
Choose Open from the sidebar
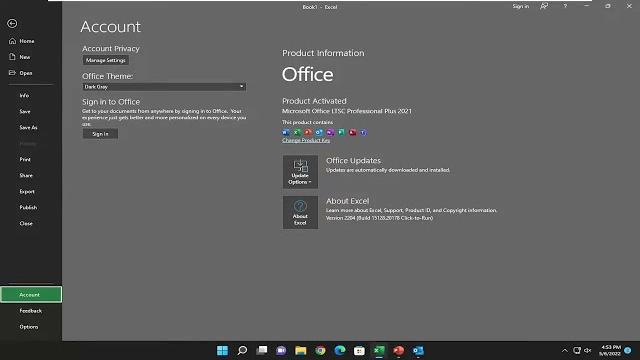coord(25,73)
